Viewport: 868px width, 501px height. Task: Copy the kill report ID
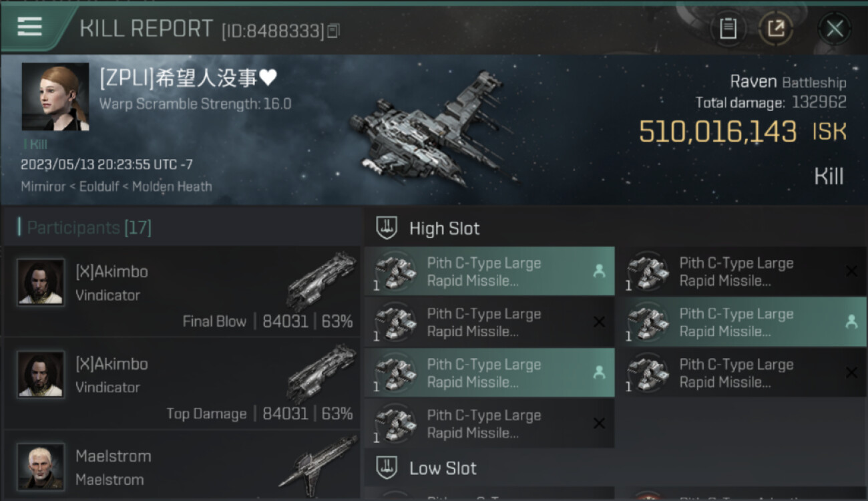coord(333,30)
